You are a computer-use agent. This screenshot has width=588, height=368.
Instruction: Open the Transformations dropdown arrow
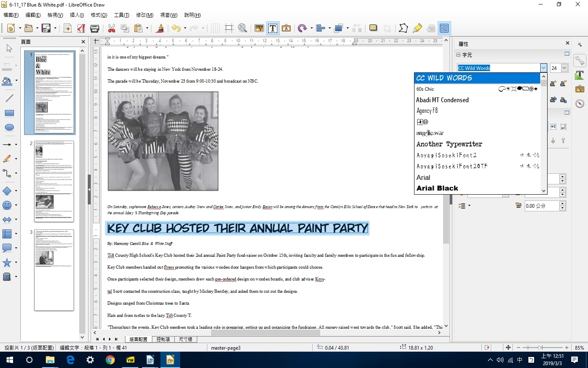pyautogui.click(x=311, y=28)
